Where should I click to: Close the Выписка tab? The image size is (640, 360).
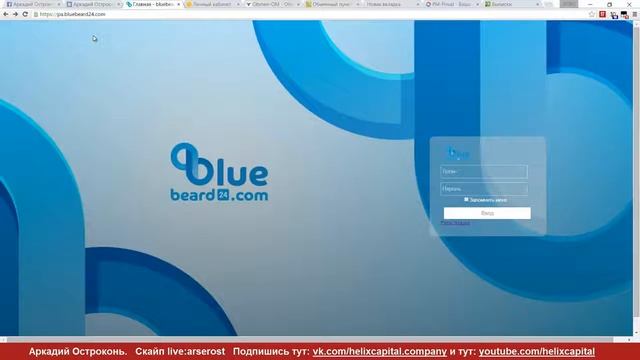coord(538,4)
